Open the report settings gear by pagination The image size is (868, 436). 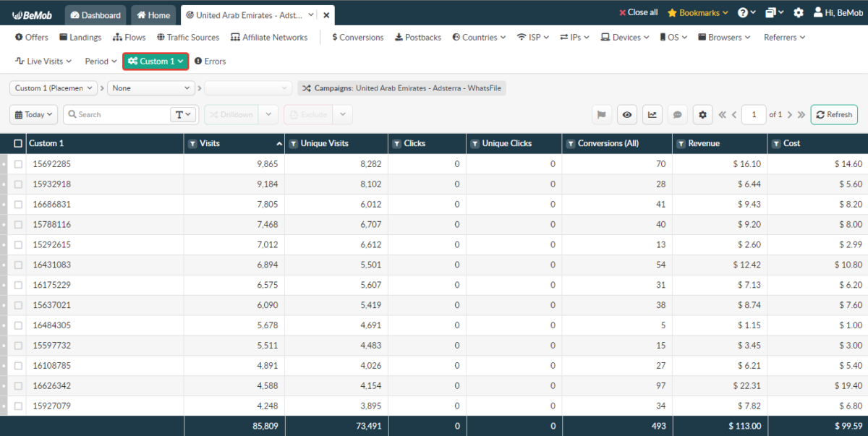click(702, 114)
